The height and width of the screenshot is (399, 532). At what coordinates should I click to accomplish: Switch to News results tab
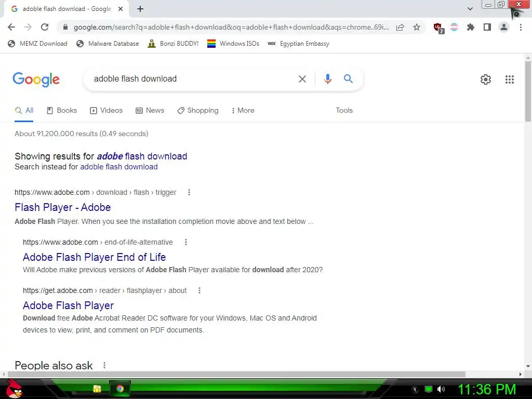[x=150, y=111]
